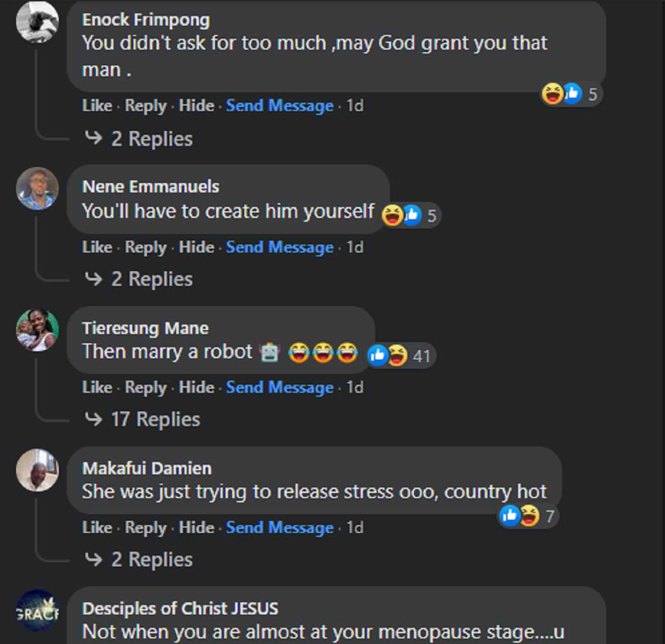Send Message to Makafui Damien
Screen dimensions: 665x644
click(x=280, y=528)
